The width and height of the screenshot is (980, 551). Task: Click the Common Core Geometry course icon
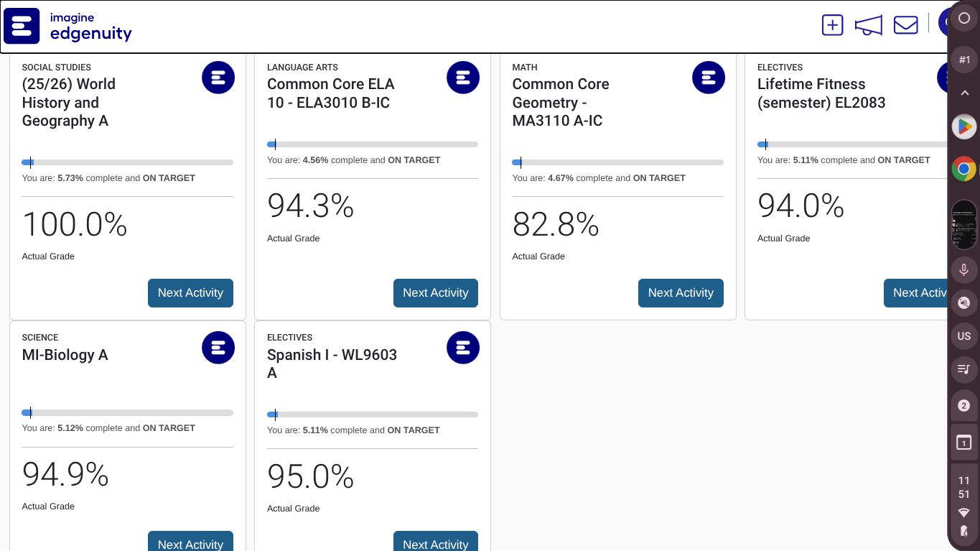(x=709, y=78)
